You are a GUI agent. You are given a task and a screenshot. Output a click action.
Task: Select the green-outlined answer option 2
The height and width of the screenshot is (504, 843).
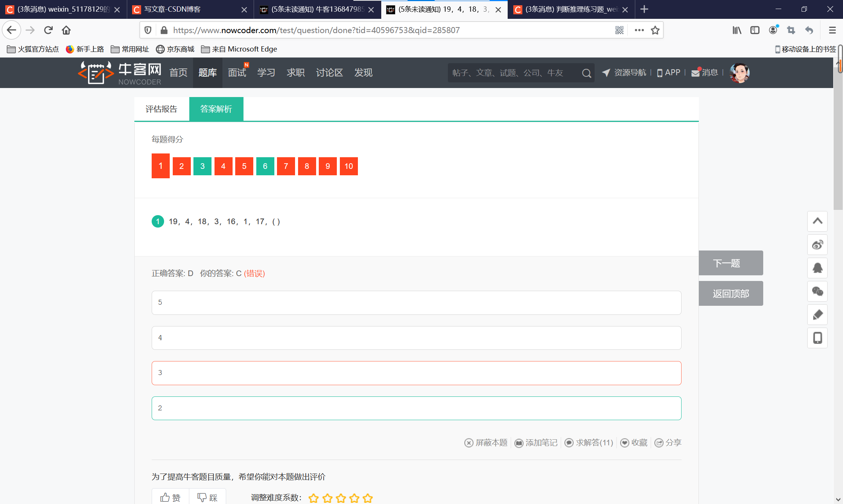click(x=417, y=408)
